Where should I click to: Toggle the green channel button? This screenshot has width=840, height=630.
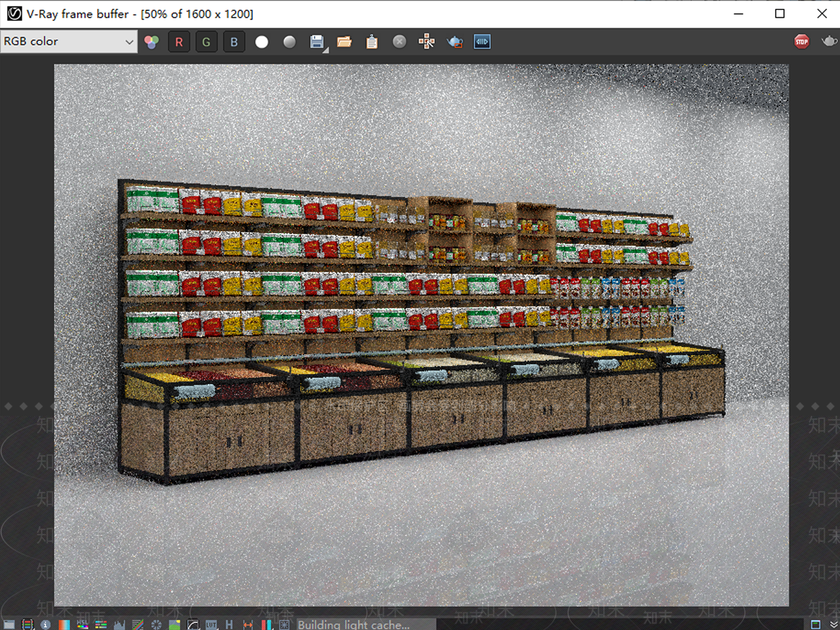pos(206,42)
